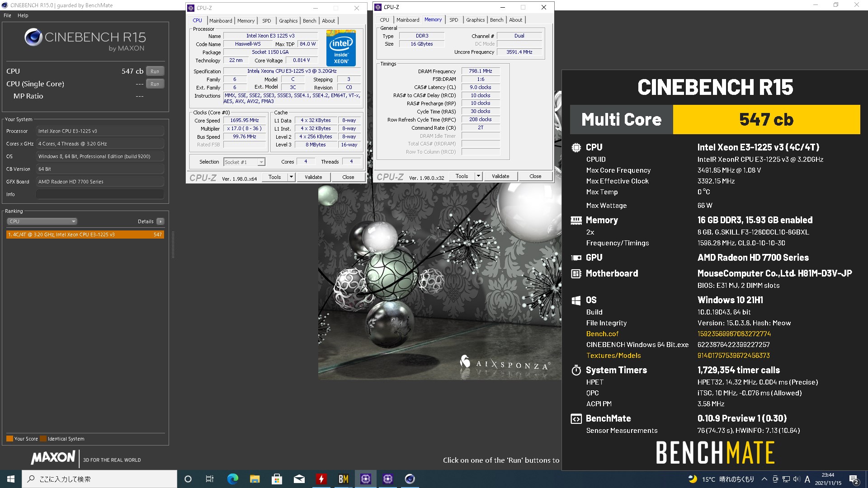
Task: Open the weather widget on taskbar
Action: [721, 479]
